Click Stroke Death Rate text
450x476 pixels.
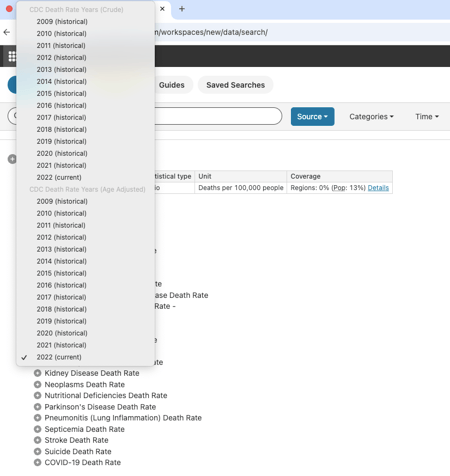click(x=77, y=440)
